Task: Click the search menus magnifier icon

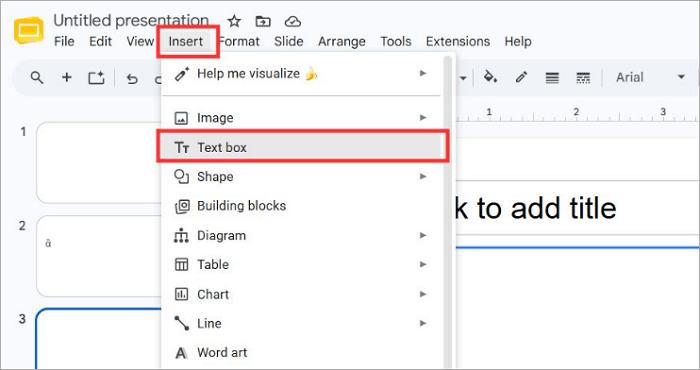Action: (37, 78)
